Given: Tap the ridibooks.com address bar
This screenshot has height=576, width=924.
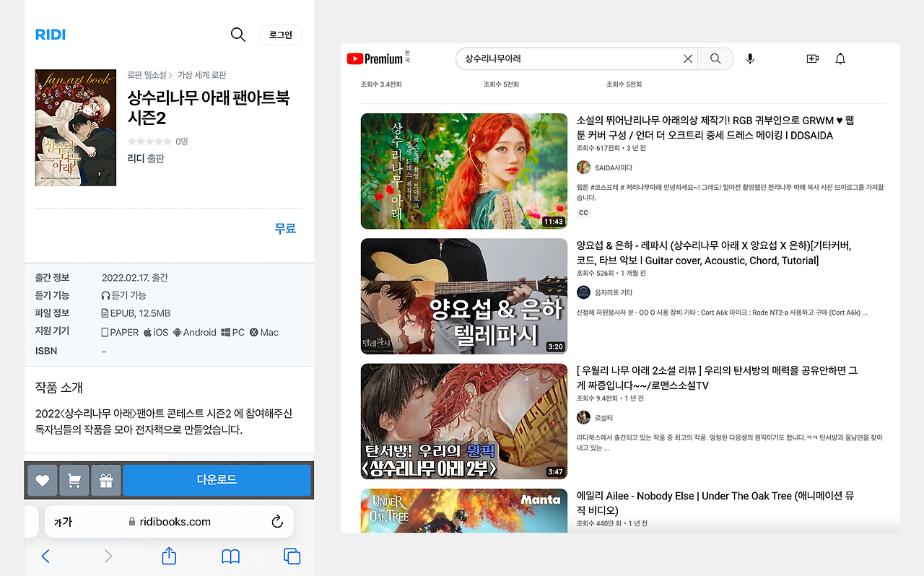Looking at the screenshot, I should tap(170, 521).
